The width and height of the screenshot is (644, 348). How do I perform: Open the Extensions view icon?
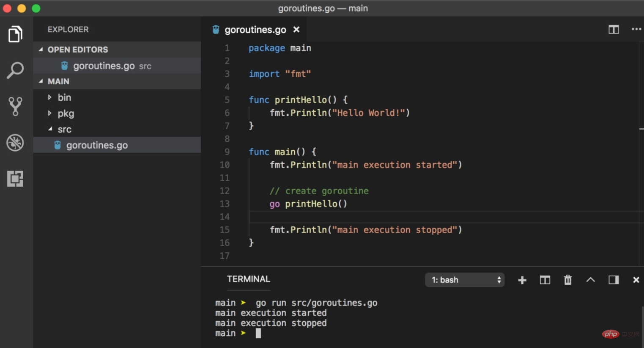pos(15,179)
